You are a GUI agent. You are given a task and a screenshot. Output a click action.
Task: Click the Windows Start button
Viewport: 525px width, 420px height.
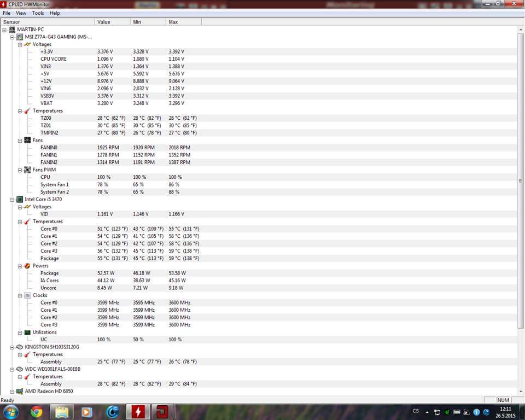tap(11, 412)
